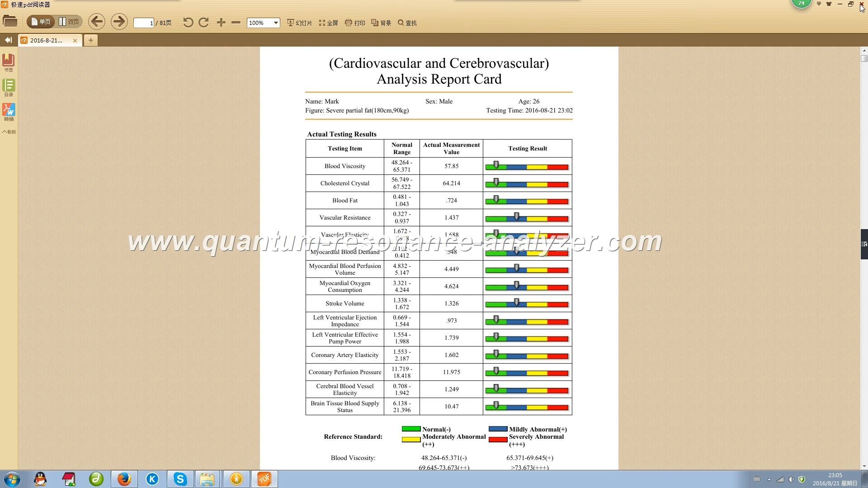The height and width of the screenshot is (488, 868).
Task: Click the search/查找 icon
Action: pyautogui.click(x=401, y=23)
